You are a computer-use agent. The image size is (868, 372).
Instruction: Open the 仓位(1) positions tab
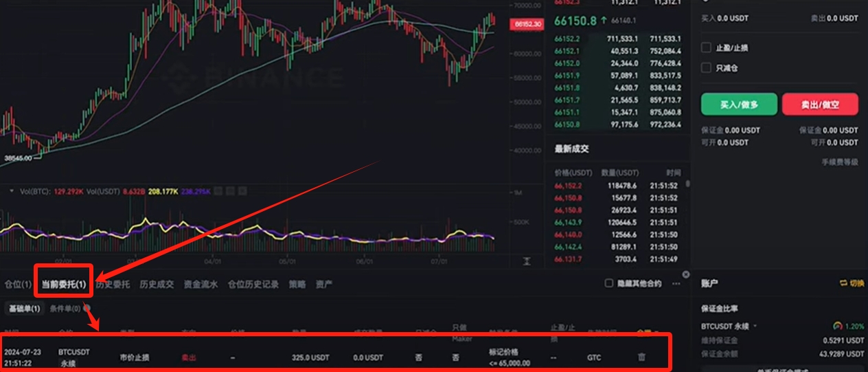tap(18, 284)
